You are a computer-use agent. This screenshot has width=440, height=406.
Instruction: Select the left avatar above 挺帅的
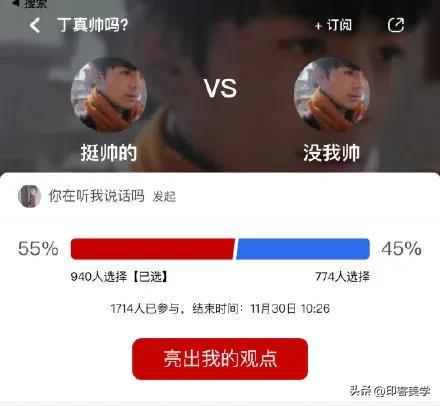pos(109,95)
